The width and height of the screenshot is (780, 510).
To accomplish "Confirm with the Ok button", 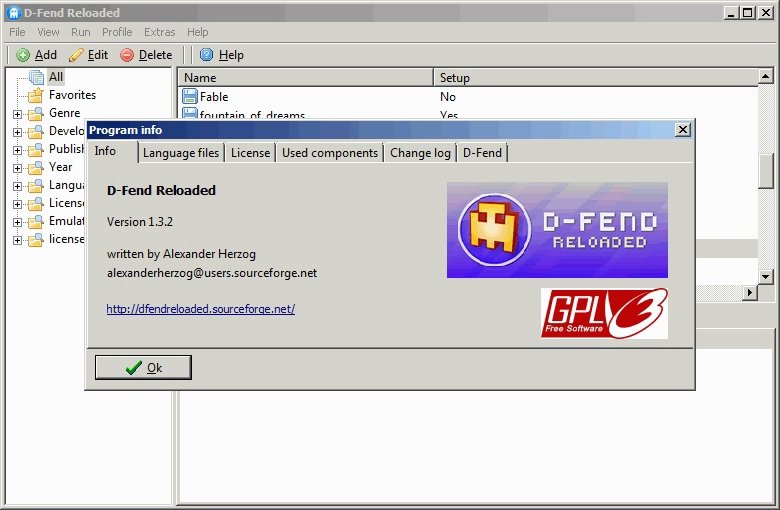I will point(143,368).
